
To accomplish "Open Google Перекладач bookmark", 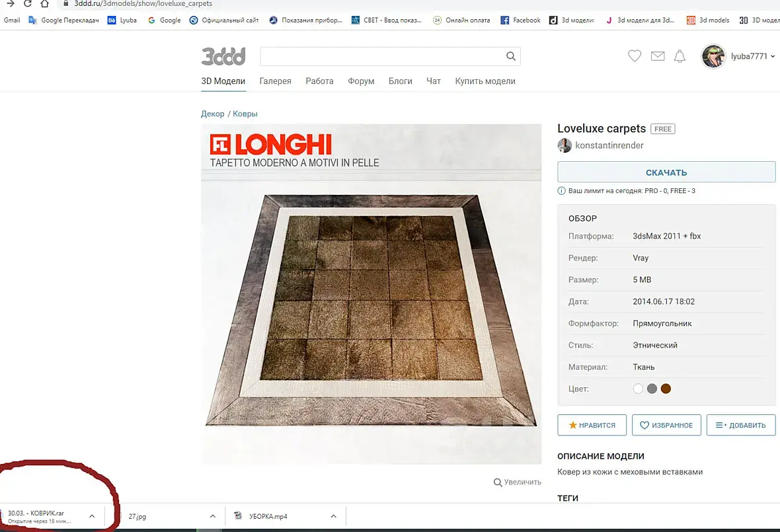I will pos(63,20).
